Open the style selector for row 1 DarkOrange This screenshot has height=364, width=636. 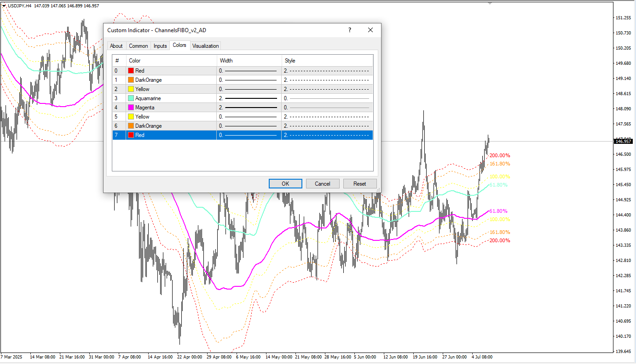(327, 80)
